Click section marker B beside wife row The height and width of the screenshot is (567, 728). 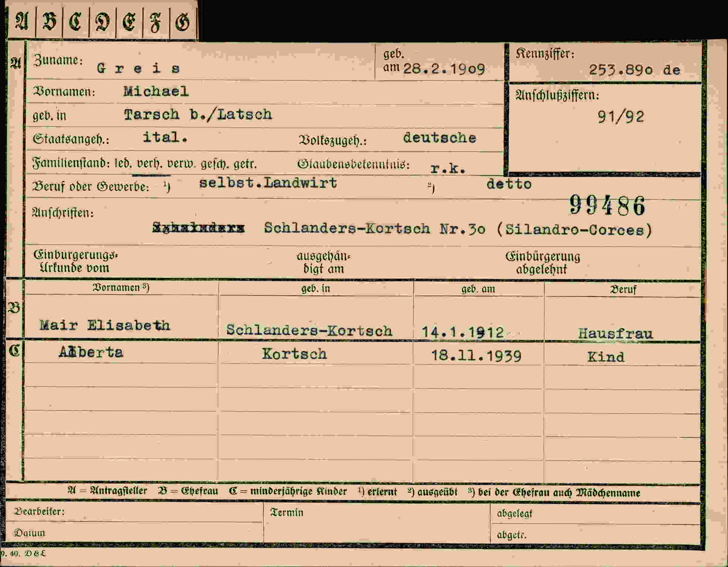(14, 308)
